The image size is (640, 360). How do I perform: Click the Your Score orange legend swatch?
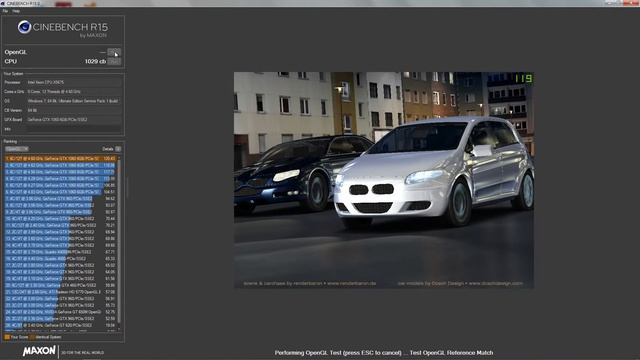coord(7,337)
